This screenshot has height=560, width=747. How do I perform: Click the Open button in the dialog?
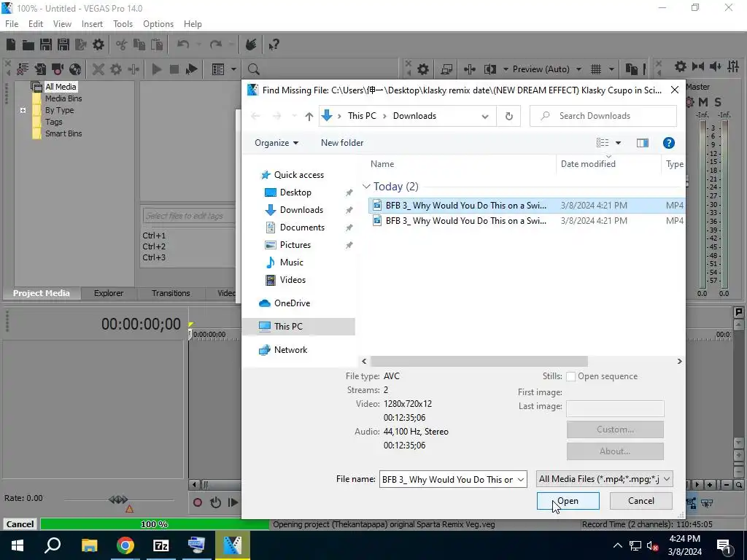[568, 501]
